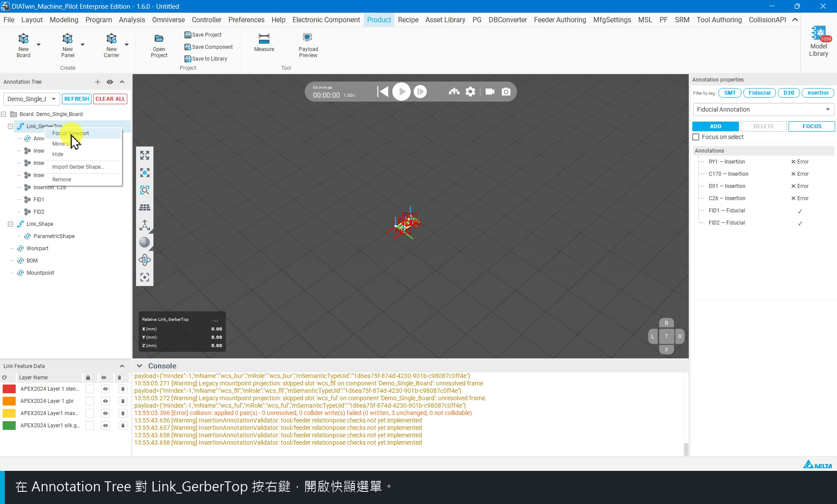
Task: Click the New Board icon
Action: pos(24,39)
